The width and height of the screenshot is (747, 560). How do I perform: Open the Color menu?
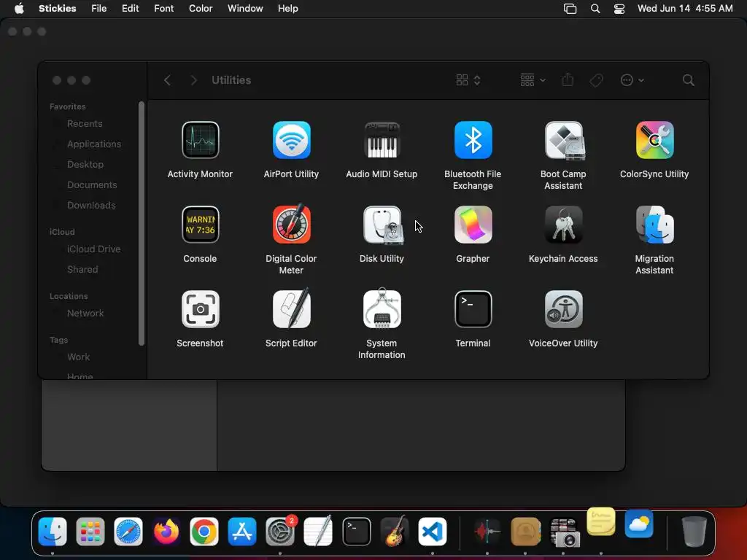[201, 9]
